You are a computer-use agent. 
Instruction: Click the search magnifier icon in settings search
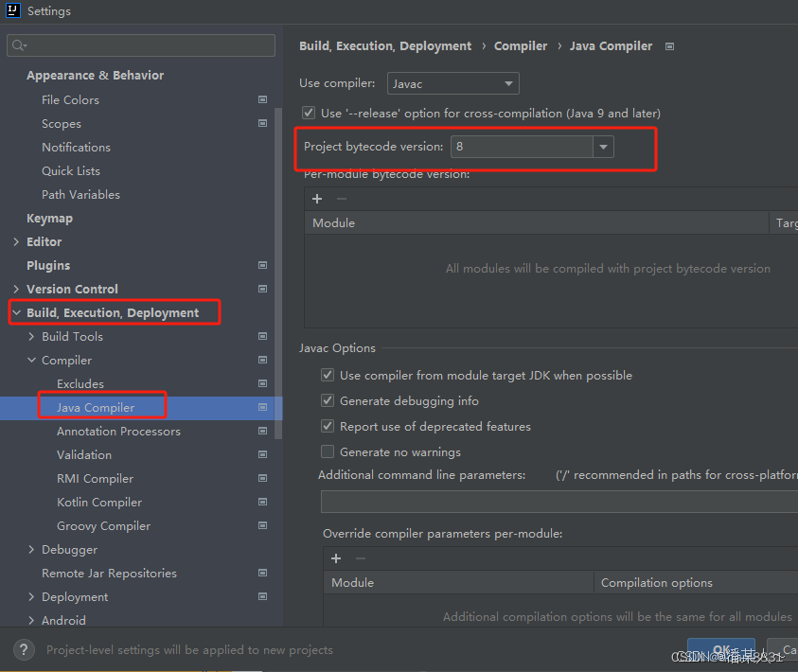pos(19,45)
